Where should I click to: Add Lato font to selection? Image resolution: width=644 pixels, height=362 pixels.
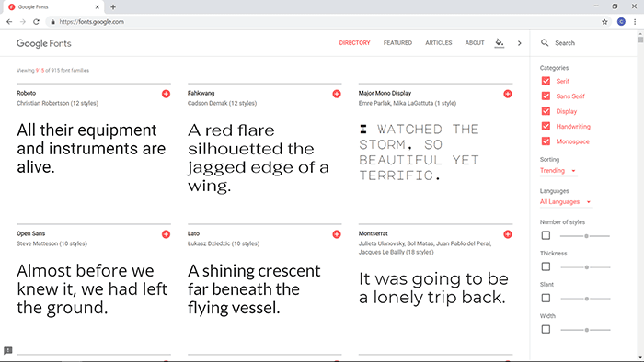337,234
